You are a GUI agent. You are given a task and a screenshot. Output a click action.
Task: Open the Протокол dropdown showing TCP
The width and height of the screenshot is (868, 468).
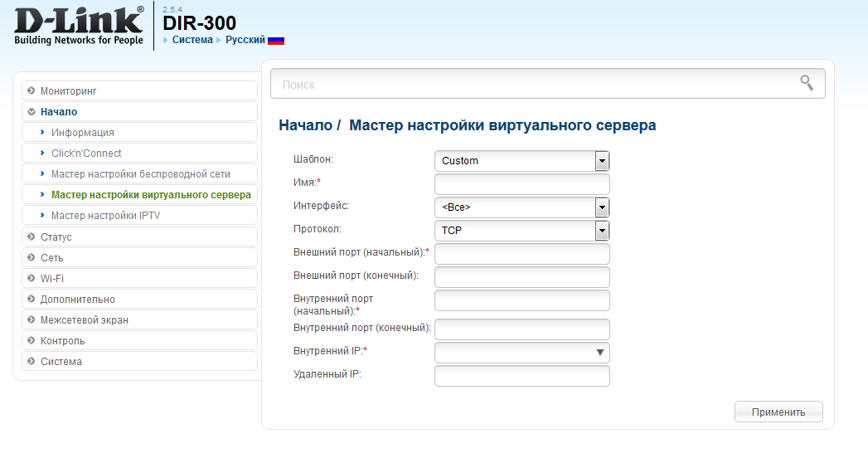pyautogui.click(x=522, y=231)
